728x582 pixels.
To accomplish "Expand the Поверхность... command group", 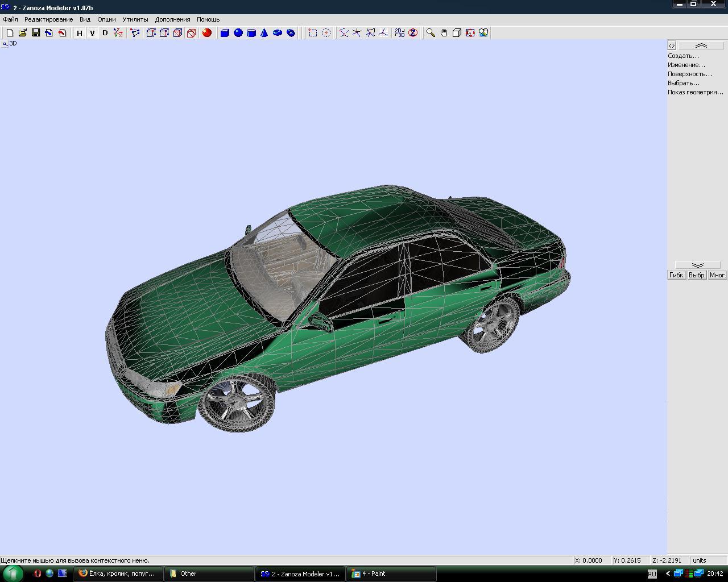I will coord(689,74).
